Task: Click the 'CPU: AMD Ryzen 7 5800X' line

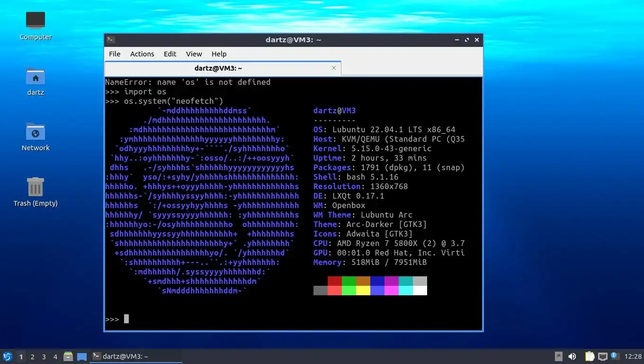Action: [x=389, y=243]
